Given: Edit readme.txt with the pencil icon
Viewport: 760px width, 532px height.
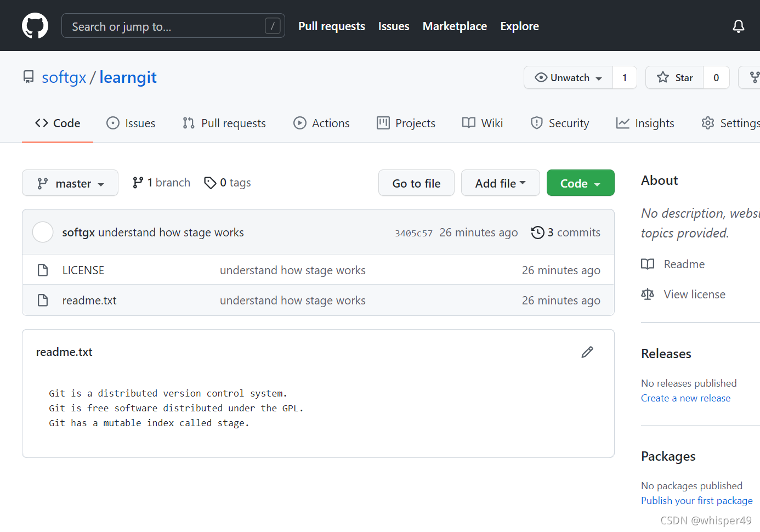Looking at the screenshot, I should coord(587,352).
